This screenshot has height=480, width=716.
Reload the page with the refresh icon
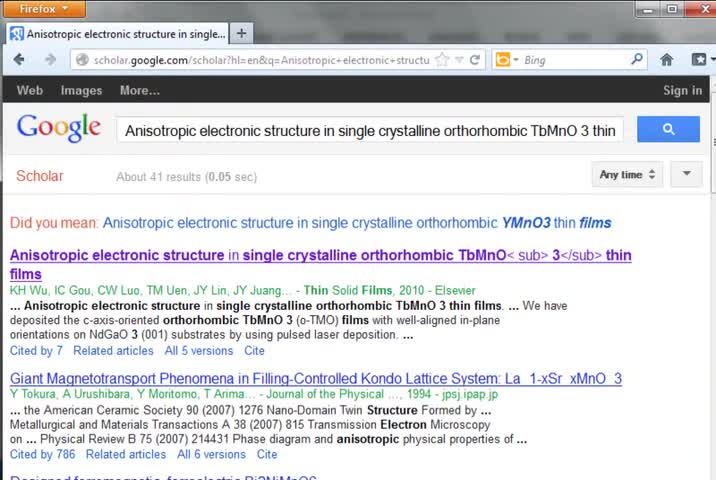click(475, 60)
